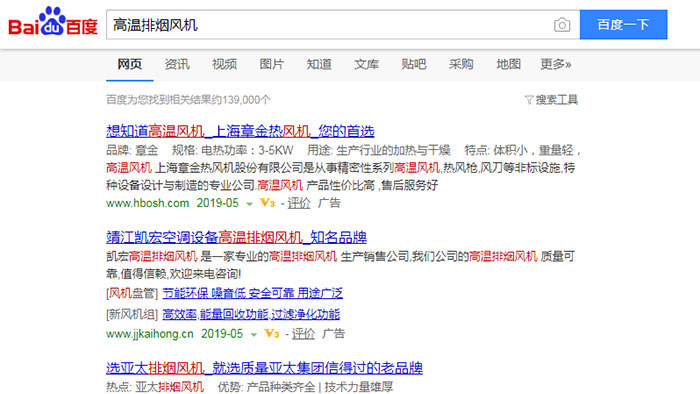
Task: Click date 2019-05 of jjkaihong result
Action: 222,334
